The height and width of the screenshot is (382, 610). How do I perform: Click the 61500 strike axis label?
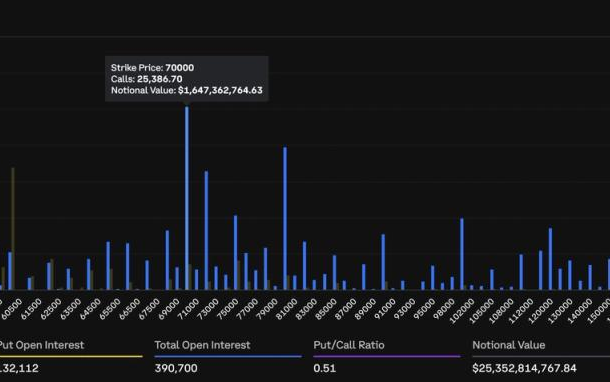(x=30, y=309)
